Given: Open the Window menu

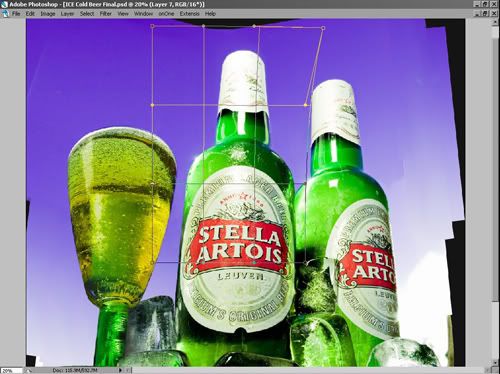Looking at the screenshot, I should [143, 14].
